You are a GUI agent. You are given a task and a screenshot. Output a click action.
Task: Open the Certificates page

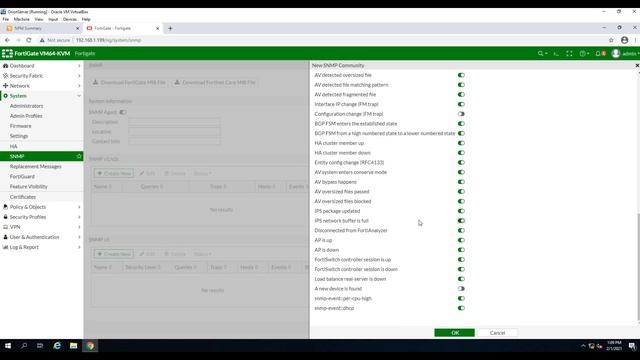[x=23, y=197]
